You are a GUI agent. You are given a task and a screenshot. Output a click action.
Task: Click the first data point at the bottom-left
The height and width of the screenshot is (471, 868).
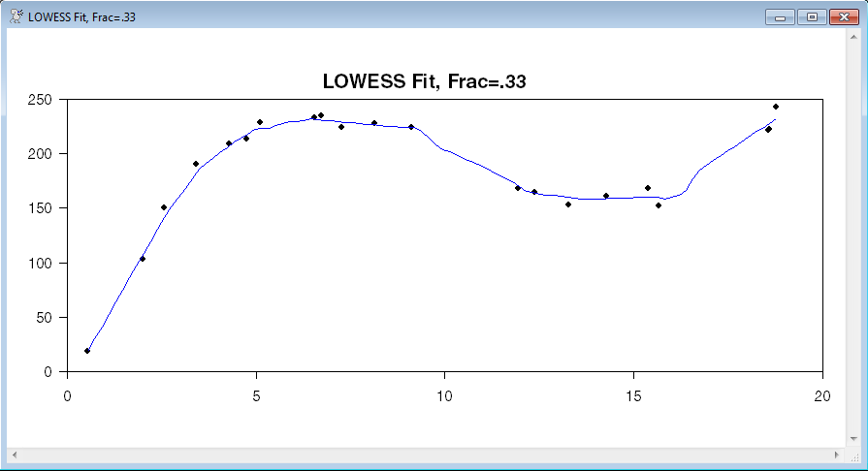click(87, 351)
